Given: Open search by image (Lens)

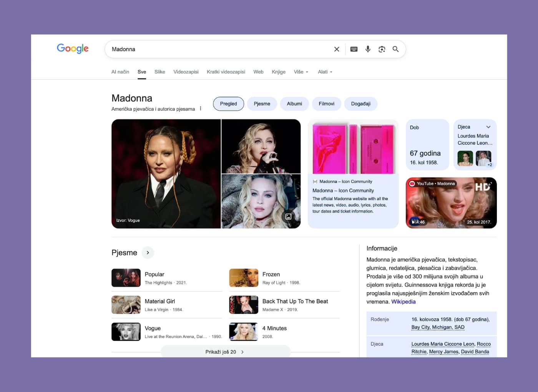Looking at the screenshot, I should coord(382,49).
